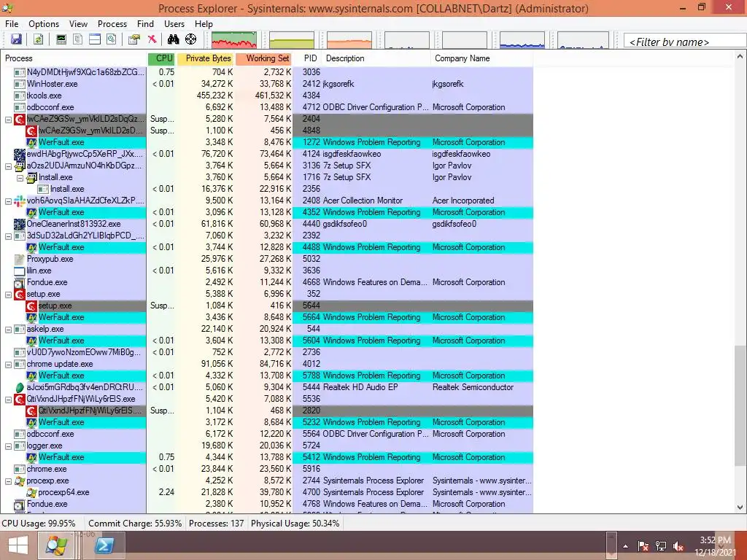This screenshot has width=747, height=560.
Task: Click the red-green CPU usage mini graph
Action: click(x=234, y=40)
